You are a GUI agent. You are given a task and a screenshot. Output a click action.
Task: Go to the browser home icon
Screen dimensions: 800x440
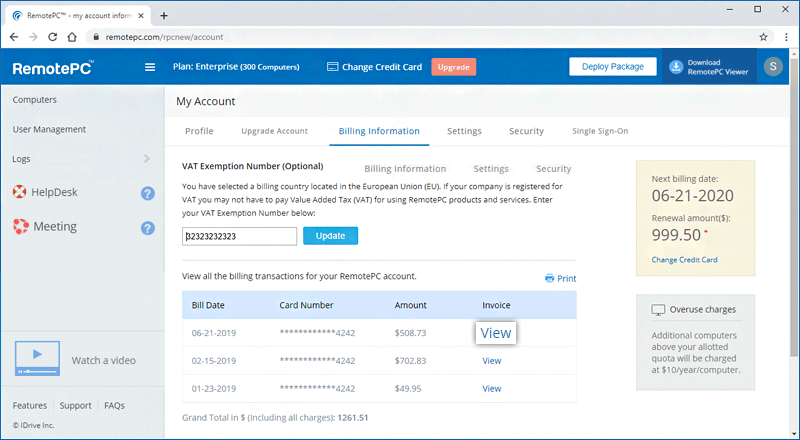72,37
